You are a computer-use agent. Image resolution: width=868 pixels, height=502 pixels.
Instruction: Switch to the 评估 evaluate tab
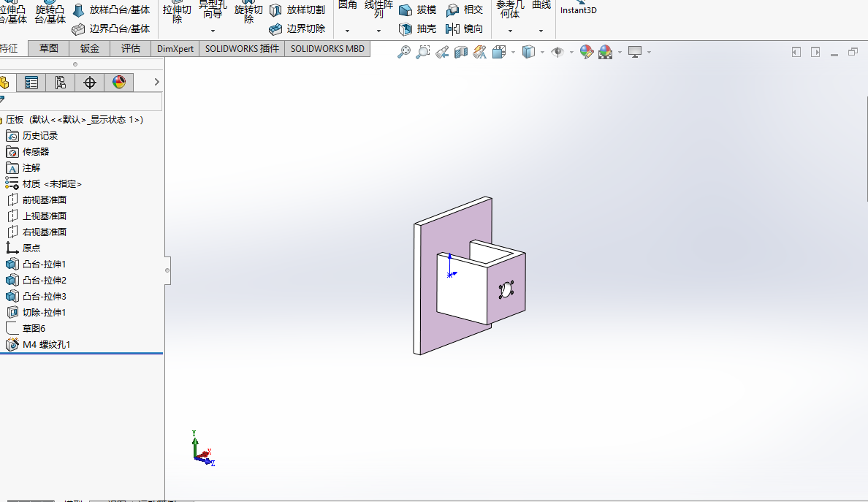(131, 49)
